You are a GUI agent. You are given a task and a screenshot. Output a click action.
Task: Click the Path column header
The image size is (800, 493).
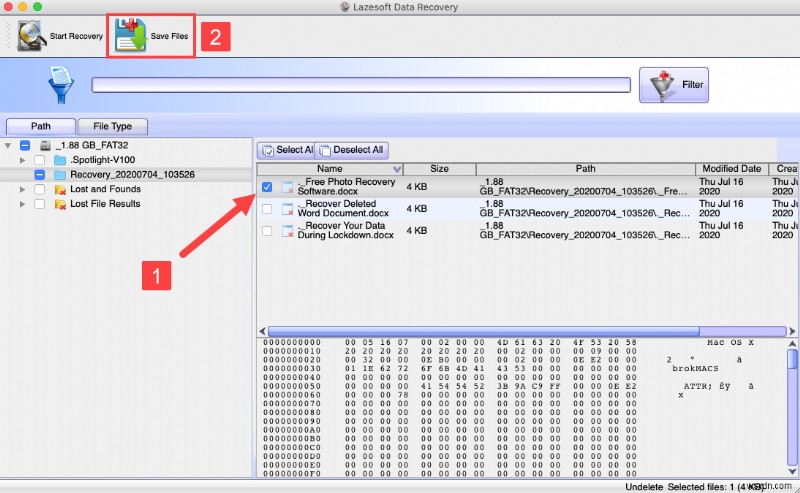tap(585, 169)
